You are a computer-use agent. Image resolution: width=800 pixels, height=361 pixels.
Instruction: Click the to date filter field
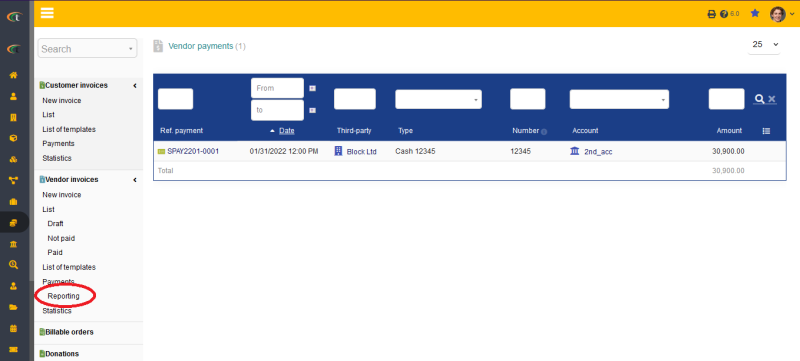tap(277, 110)
